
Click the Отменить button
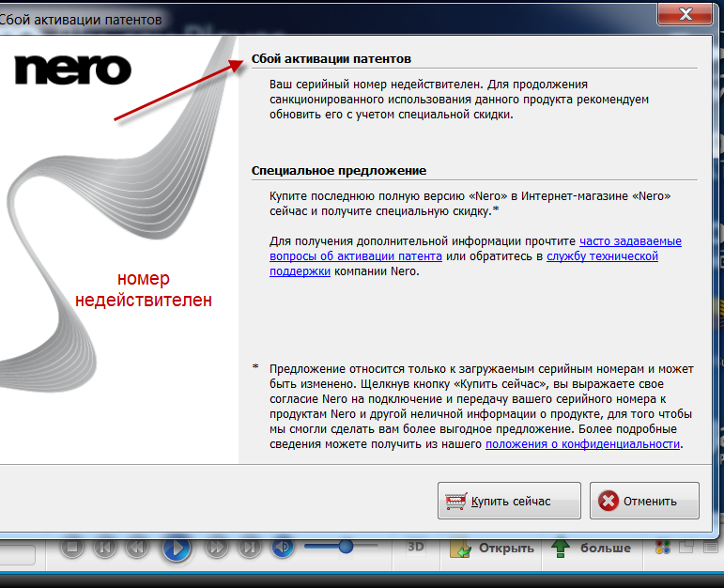tap(644, 501)
